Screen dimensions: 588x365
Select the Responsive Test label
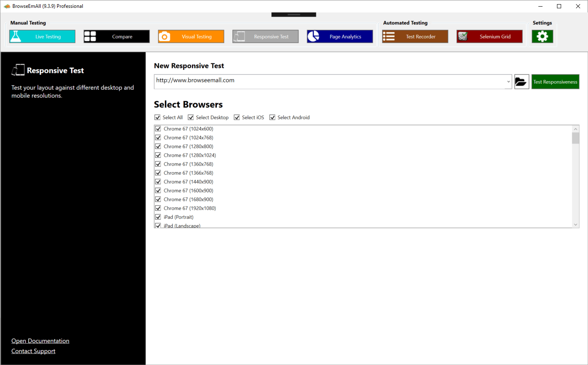(271, 37)
